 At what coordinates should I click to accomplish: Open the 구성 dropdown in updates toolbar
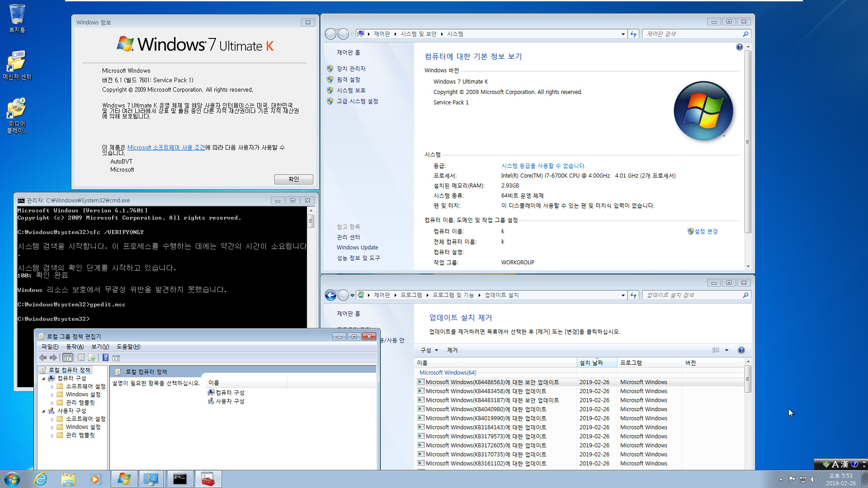[429, 350]
